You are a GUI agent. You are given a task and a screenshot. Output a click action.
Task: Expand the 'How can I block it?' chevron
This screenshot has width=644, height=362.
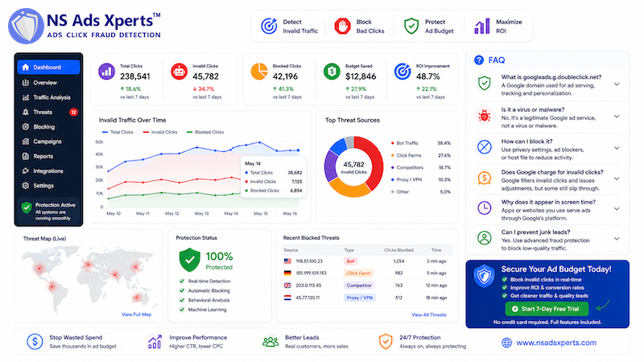click(617, 148)
